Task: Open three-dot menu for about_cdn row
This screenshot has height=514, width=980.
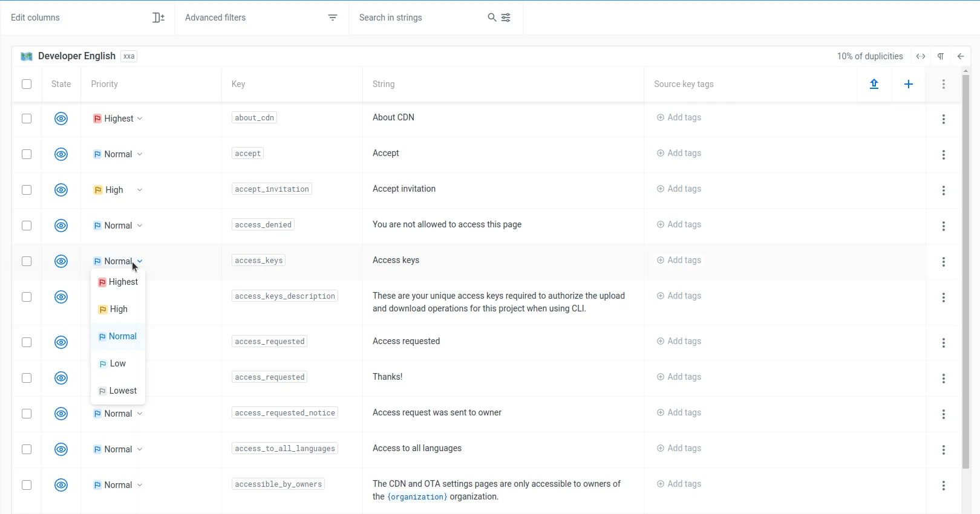Action: [x=943, y=119]
